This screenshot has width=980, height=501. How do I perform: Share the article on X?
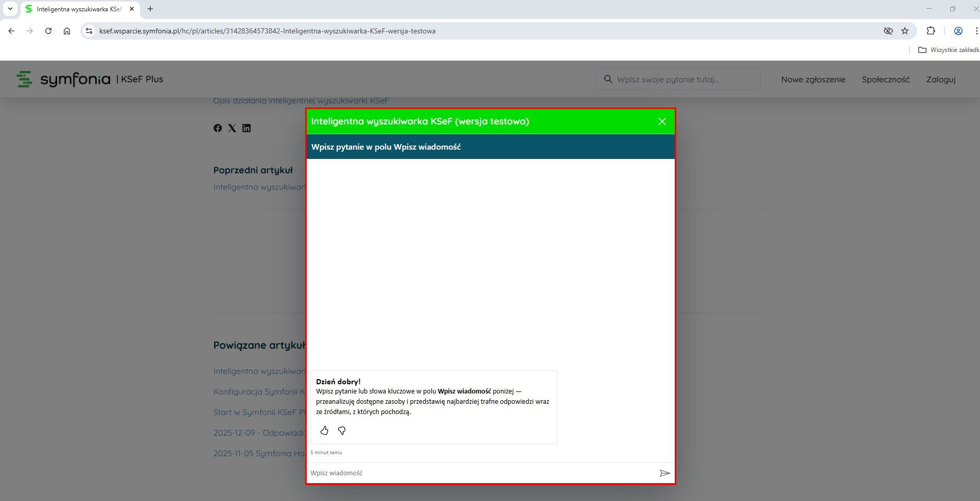tap(232, 128)
